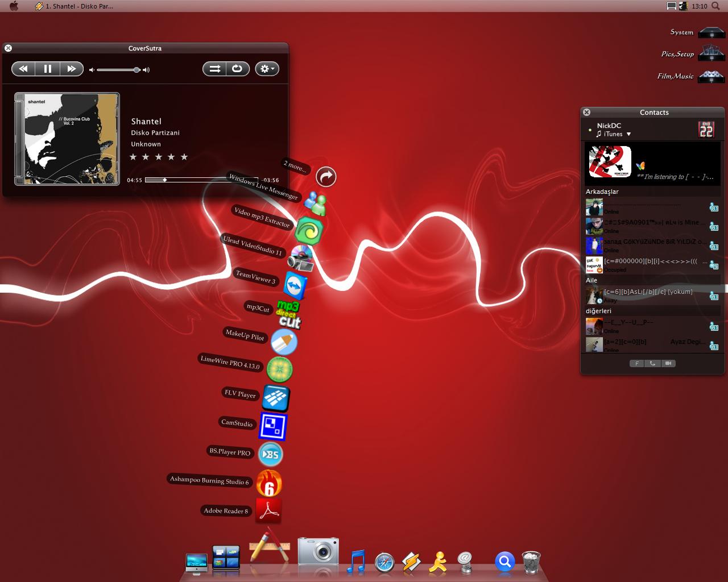Select the 'GöKYüZüNDe BiR YıLDıZ' contact
728x582 pixels.
(x=653, y=246)
